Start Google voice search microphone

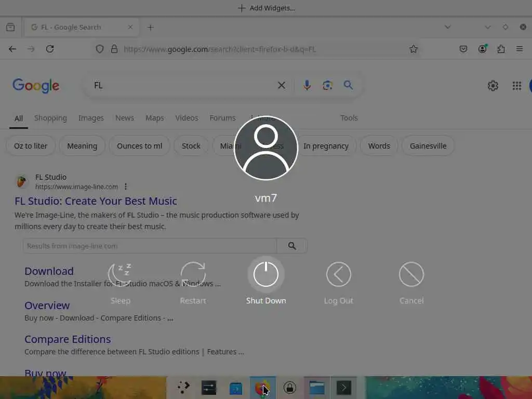coord(307,85)
